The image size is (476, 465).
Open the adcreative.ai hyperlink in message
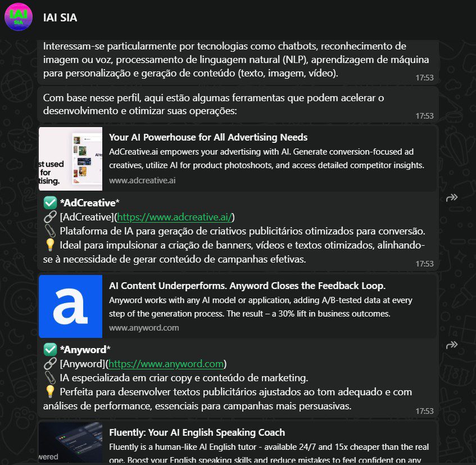[175, 217]
